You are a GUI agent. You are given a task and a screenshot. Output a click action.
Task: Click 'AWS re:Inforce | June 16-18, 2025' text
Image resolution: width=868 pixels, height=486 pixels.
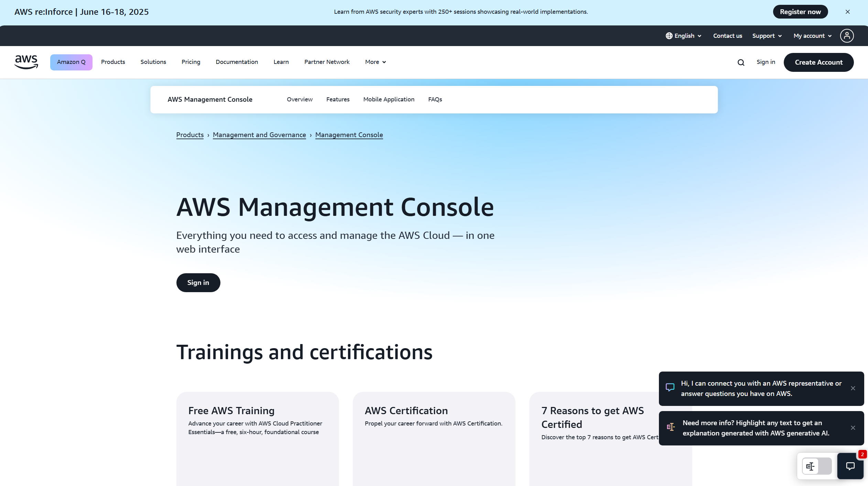coord(82,12)
